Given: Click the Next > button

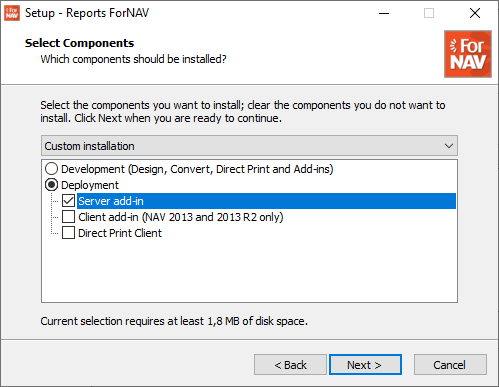Looking at the screenshot, I should 365,365.
